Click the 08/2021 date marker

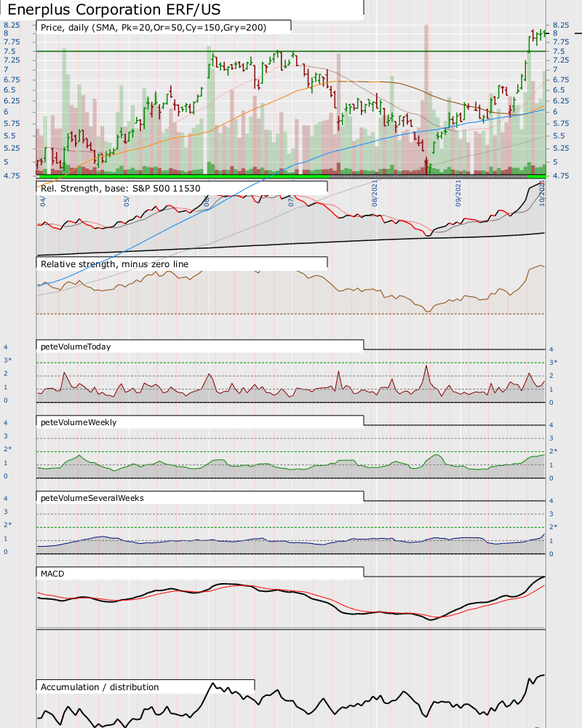(x=375, y=193)
